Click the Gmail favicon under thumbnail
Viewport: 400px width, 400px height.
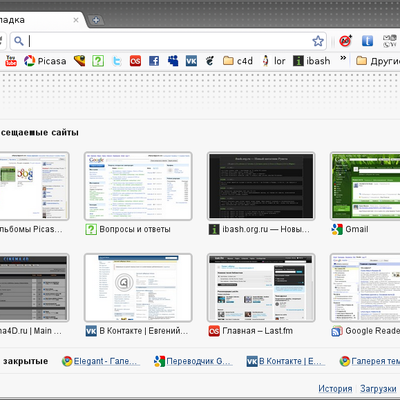coord(337,229)
